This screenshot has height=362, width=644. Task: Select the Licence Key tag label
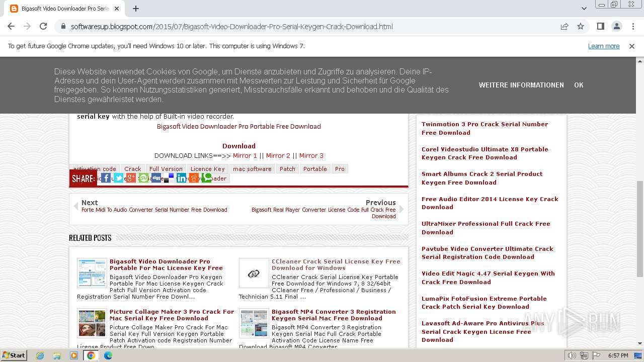pos(208,169)
